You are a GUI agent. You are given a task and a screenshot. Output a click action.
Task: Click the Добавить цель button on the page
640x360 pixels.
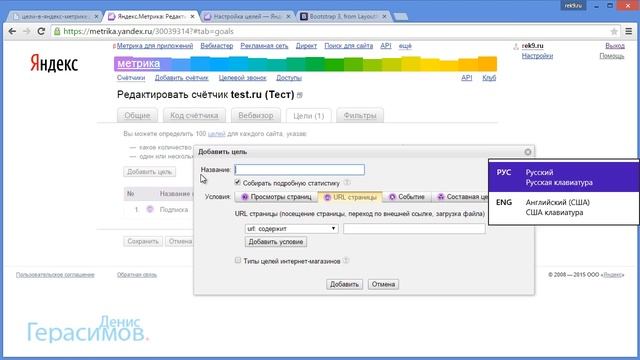[x=149, y=172]
